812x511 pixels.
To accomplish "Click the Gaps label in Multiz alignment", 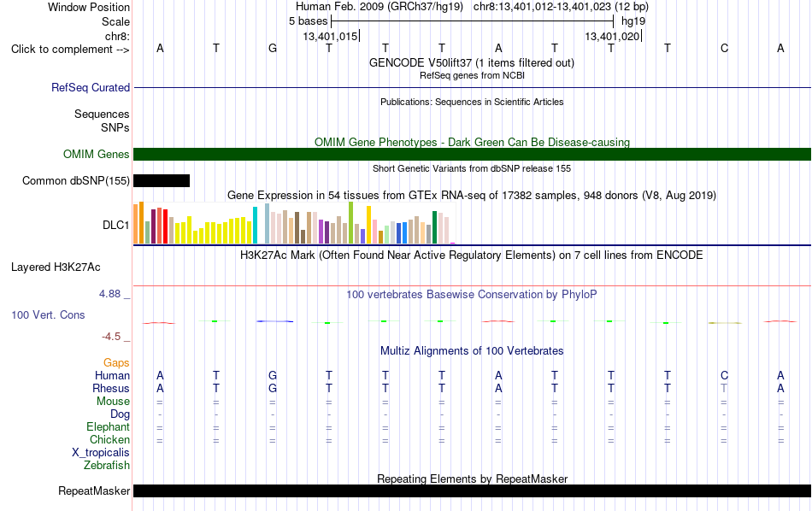I will tap(116, 363).
